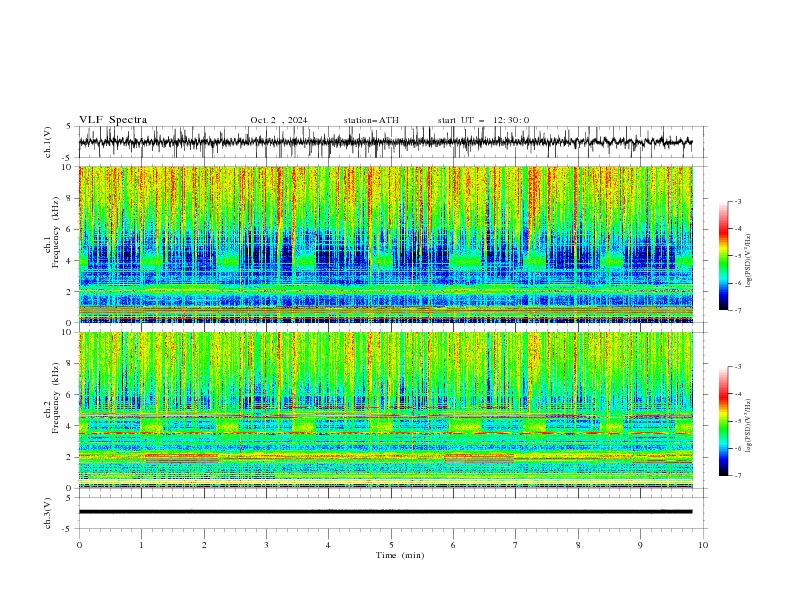Click the ch.2 Frequency (kHz) axis label
Image resolution: width=792 pixels, height=612 pixels.
click(x=52, y=398)
